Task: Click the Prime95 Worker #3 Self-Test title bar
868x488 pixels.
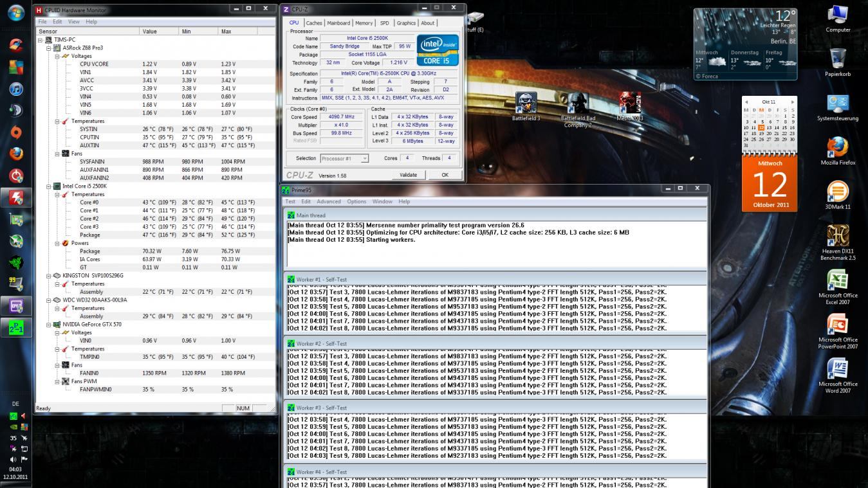Action: click(495, 408)
